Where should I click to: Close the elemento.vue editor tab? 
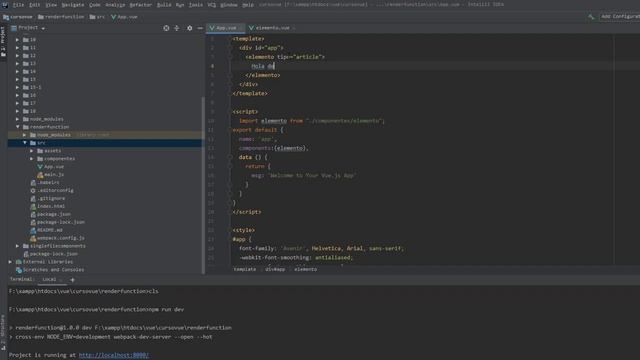click(294, 28)
